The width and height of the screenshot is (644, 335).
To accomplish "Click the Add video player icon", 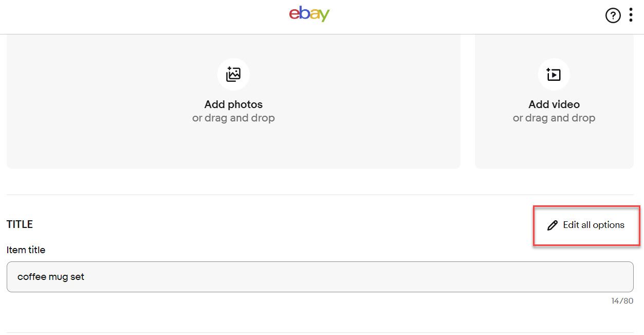I will 554,75.
